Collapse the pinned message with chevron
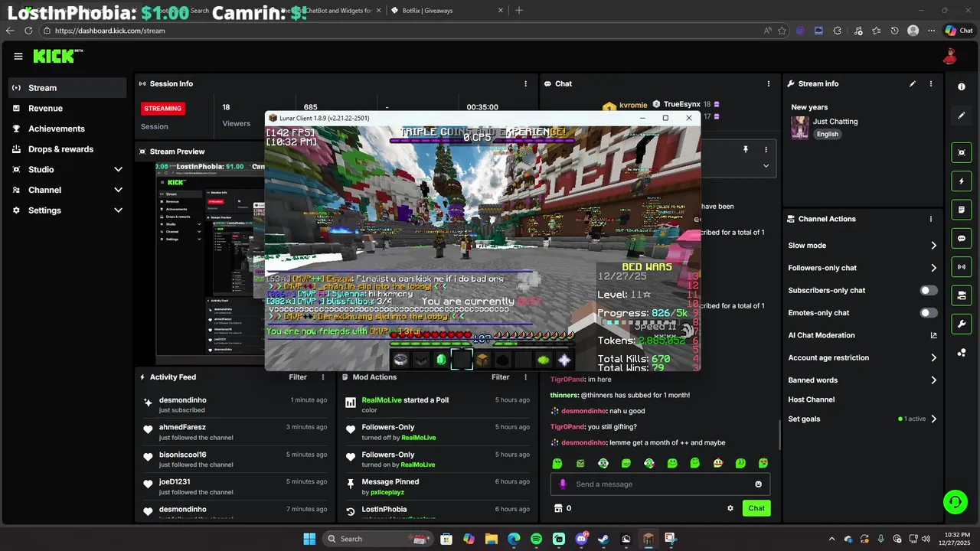 point(766,166)
